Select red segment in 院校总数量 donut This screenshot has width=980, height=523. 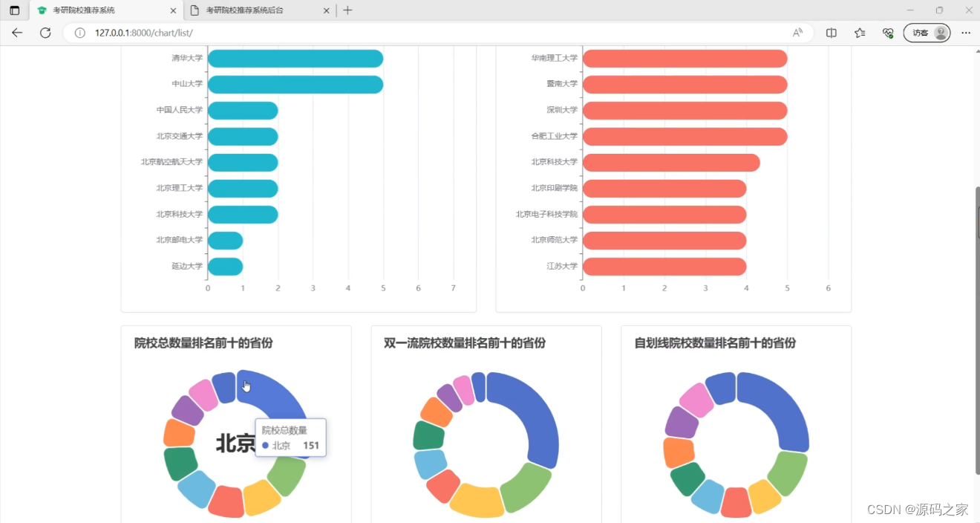pos(226,501)
